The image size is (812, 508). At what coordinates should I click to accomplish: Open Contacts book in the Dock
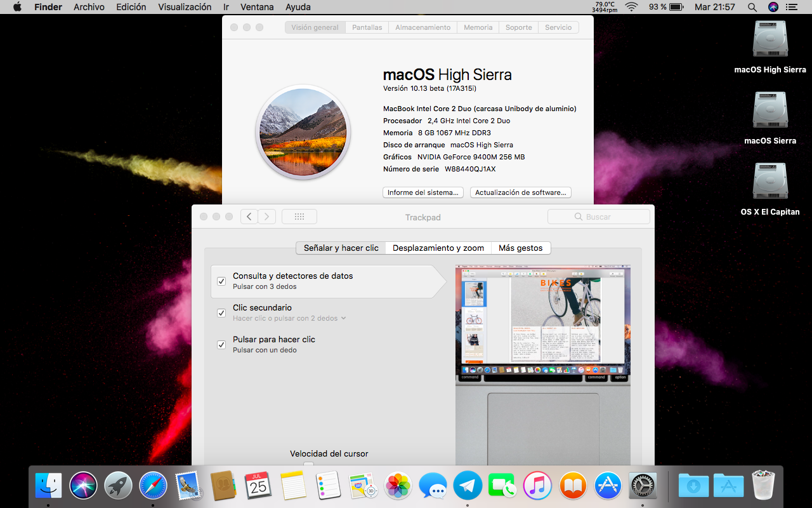(223, 486)
